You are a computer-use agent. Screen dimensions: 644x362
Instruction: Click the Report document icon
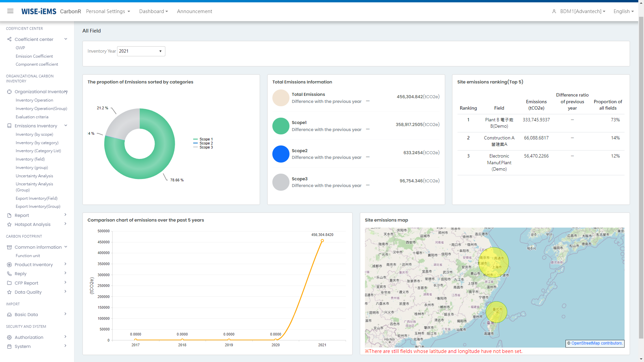9,215
